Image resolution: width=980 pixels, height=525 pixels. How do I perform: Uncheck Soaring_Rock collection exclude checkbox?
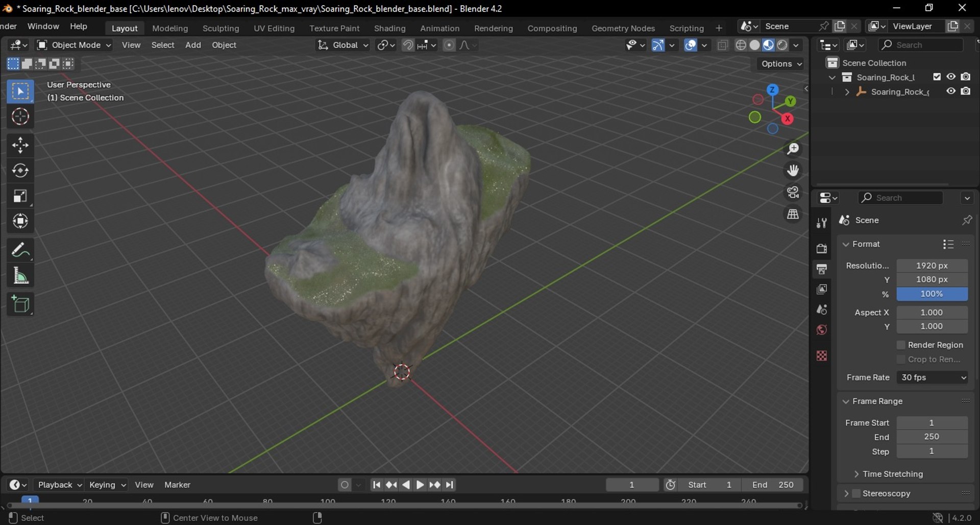coord(937,77)
